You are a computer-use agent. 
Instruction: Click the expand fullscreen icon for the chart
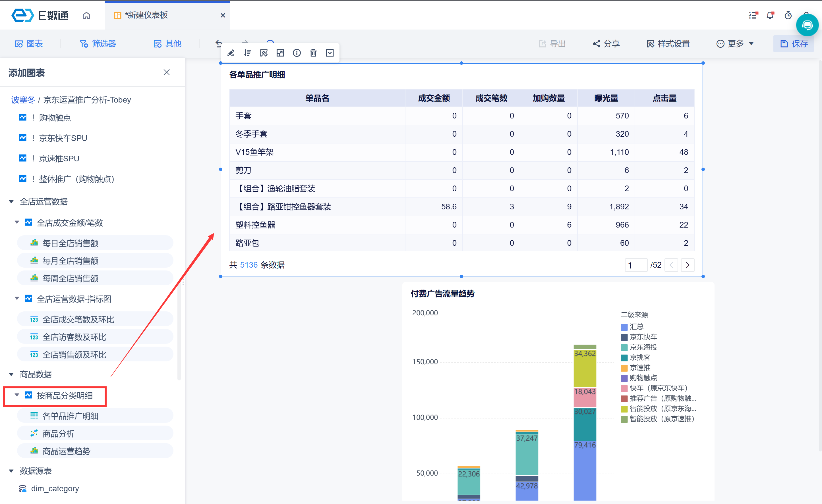(x=280, y=53)
